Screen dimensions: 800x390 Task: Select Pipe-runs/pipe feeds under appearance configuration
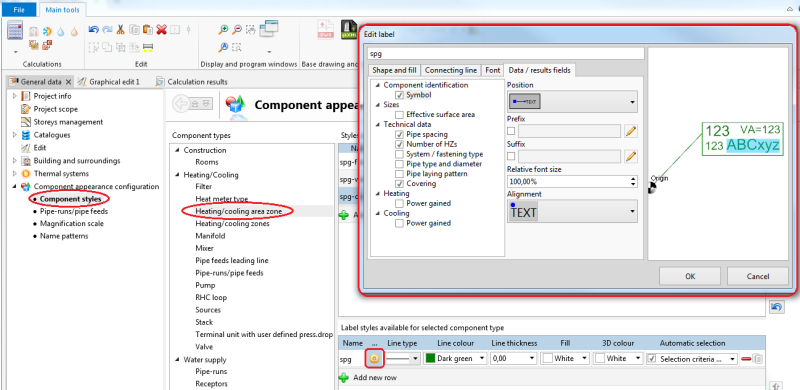[73, 211]
